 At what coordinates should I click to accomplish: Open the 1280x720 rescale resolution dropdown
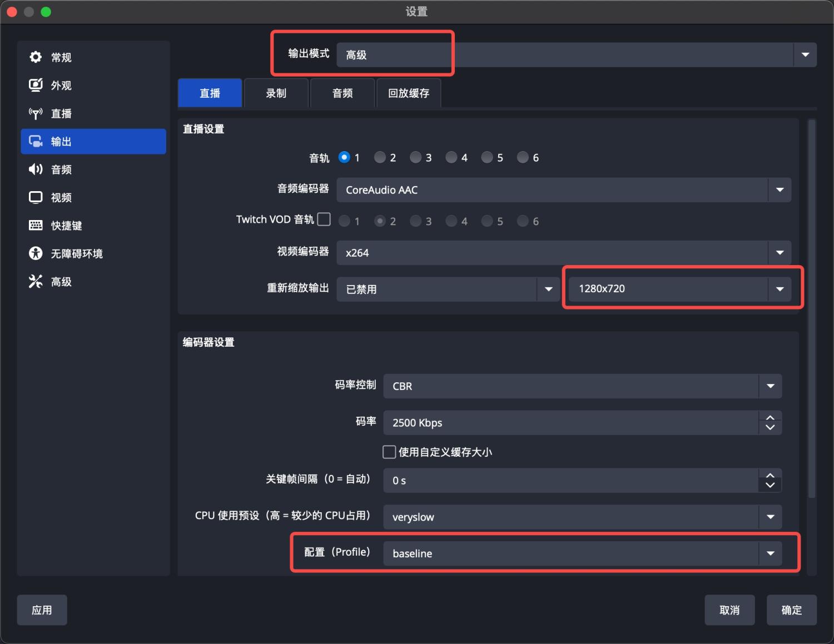(x=780, y=288)
